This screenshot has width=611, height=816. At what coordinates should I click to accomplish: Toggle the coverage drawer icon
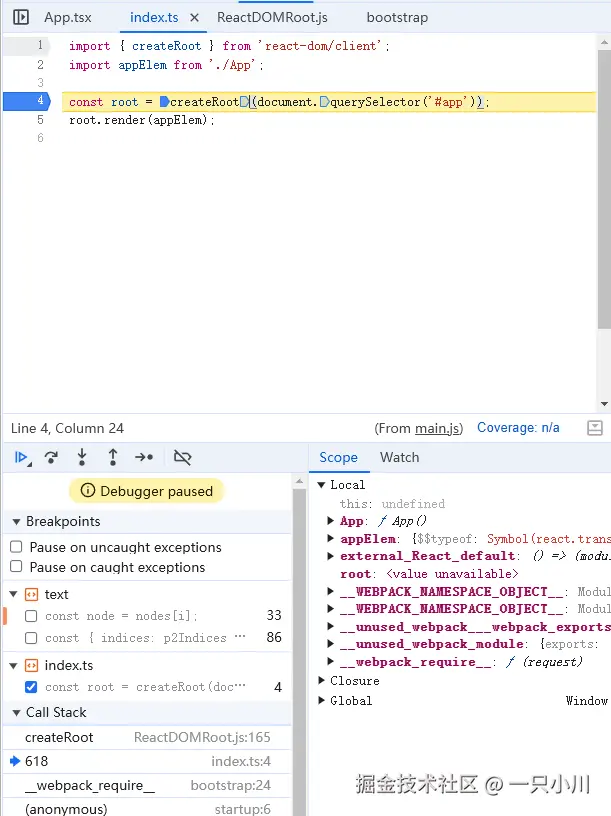(594, 428)
